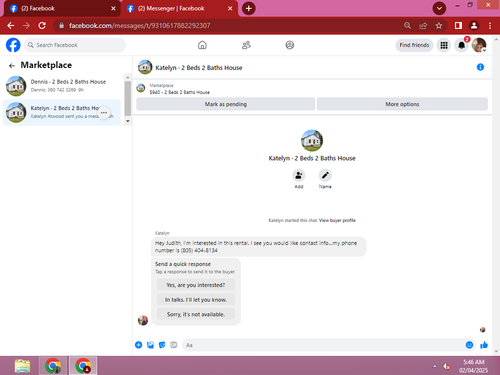500x375 pixels.
Task: Open a new browser tab
Action: (249, 8)
